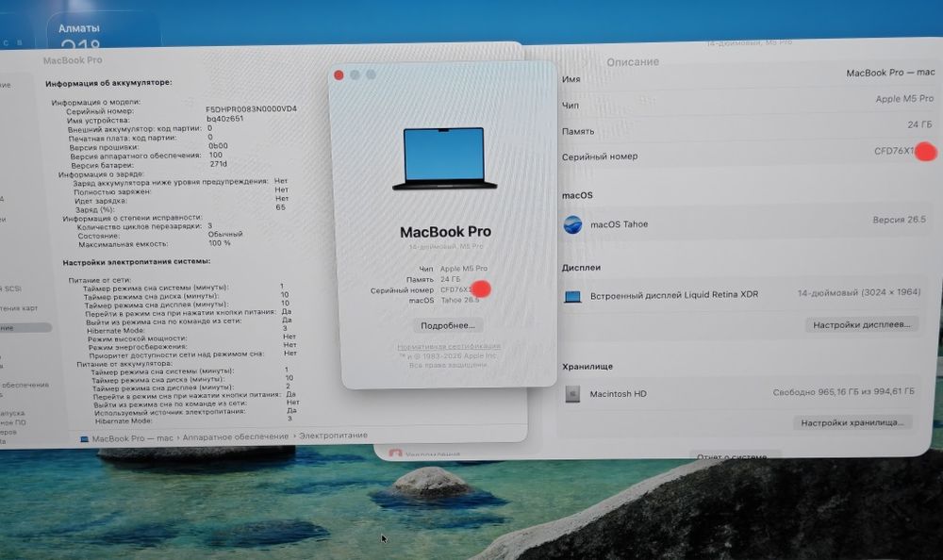The height and width of the screenshot is (560, 943).
Task: Click the 24 ГБ memory value in Settings
Action: coord(919,124)
